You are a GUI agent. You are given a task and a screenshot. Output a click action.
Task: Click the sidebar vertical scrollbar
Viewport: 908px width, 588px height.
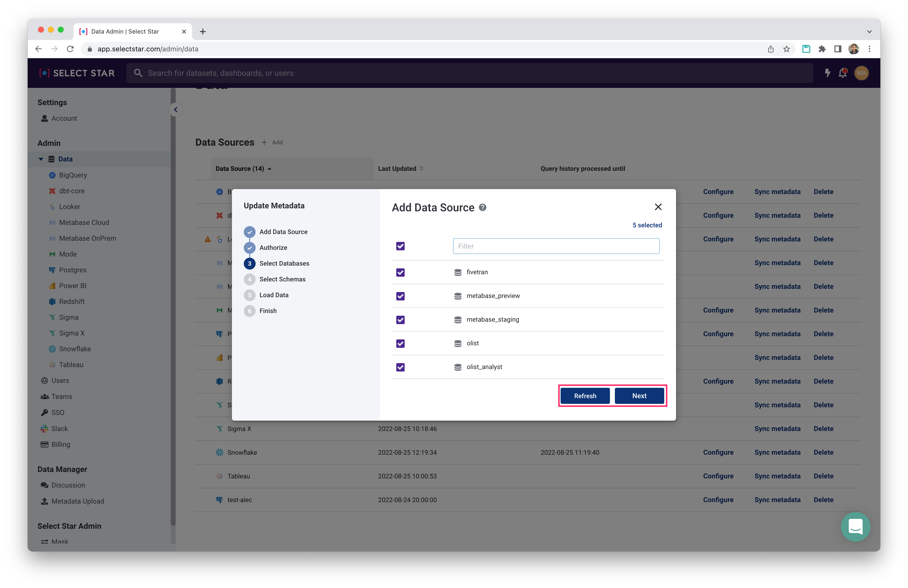point(173,305)
